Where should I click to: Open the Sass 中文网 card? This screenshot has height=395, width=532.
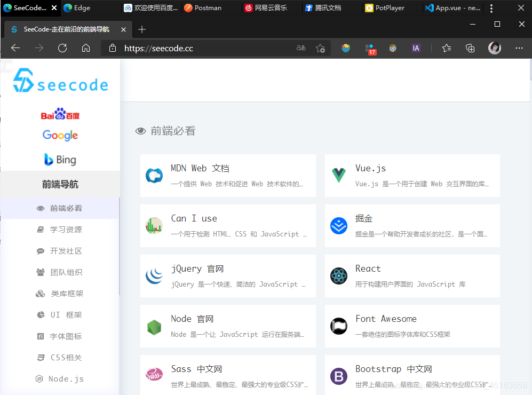(228, 375)
